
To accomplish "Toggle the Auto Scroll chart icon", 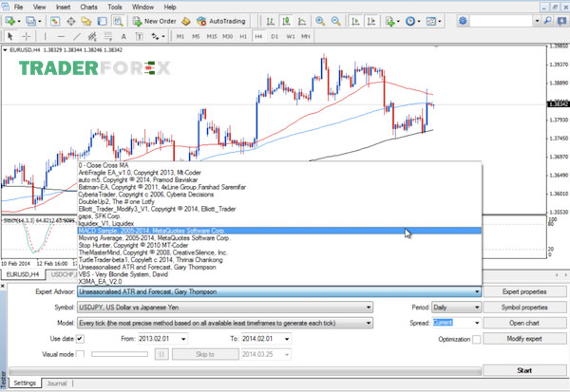I will coord(355,22).
